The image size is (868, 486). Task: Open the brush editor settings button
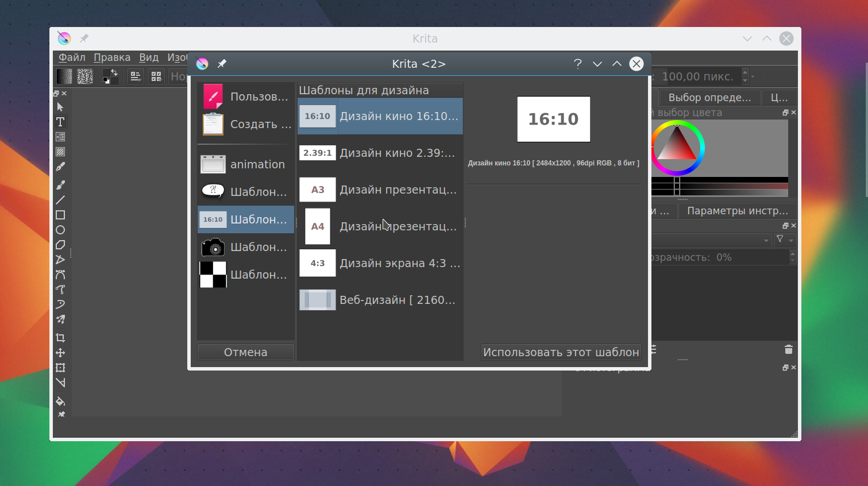click(x=136, y=76)
